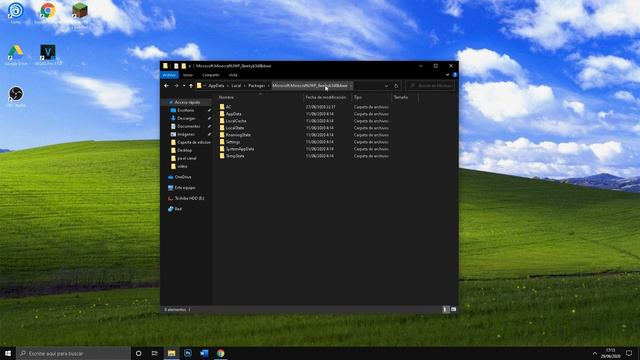Select Escritorio in the sidebar
Viewport: 640px width, 360px height.
click(x=186, y=110)
